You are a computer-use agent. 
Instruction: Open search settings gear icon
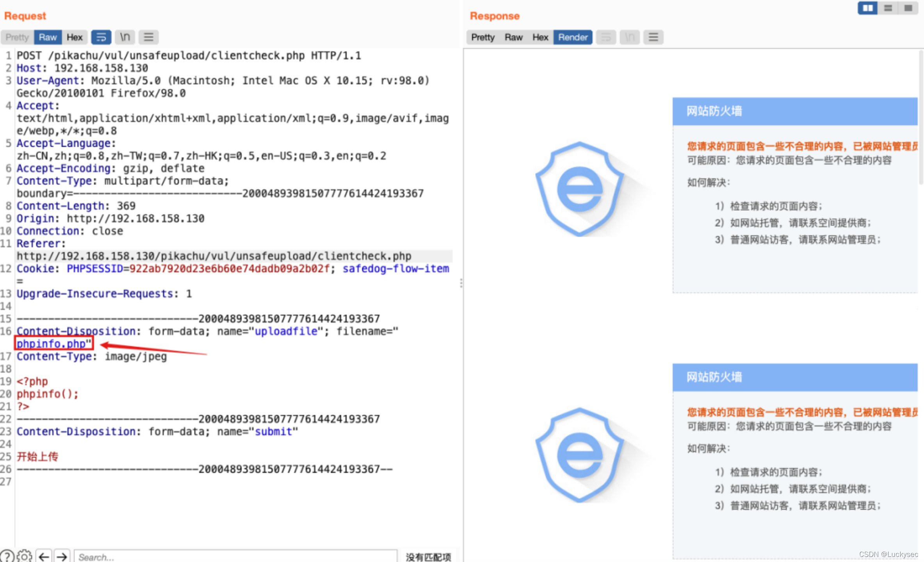tap(24, 556)
